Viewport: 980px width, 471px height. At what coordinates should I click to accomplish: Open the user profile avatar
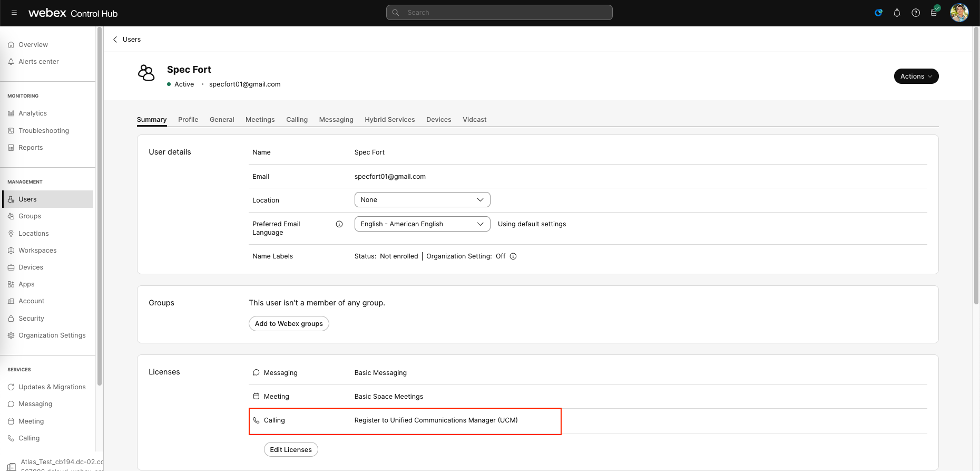(959, 13)
